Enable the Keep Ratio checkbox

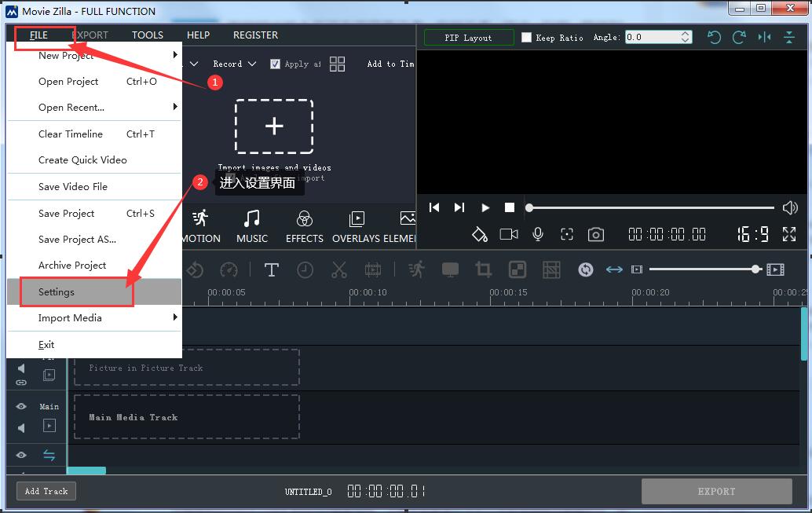click(526, 37)
